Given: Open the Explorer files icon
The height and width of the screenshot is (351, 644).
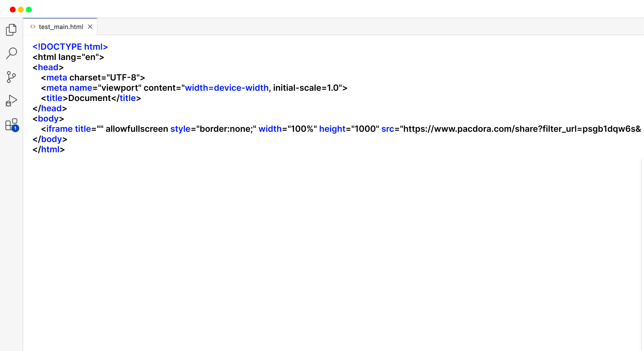Looking at the screenshot, I should pyautogui.click(x=11, y=30).
